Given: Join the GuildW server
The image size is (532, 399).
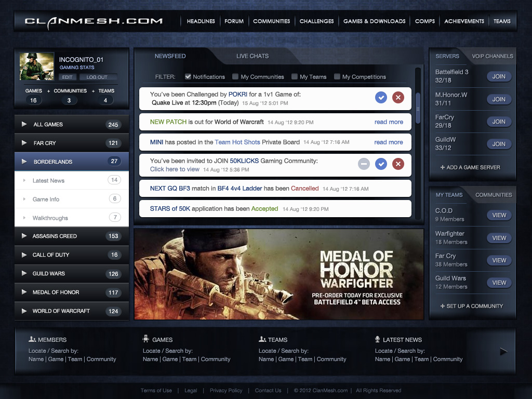Looking at the screenshot, I should (499, 144).
